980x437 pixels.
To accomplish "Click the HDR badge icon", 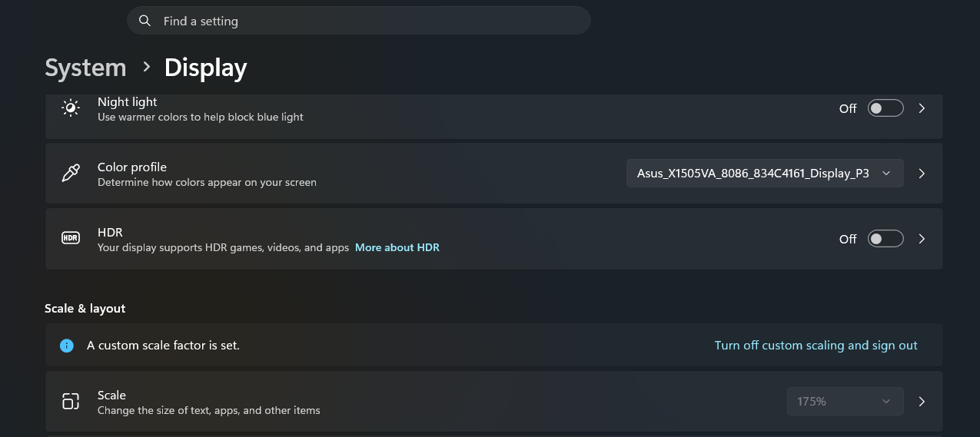I will click(70, 238).
